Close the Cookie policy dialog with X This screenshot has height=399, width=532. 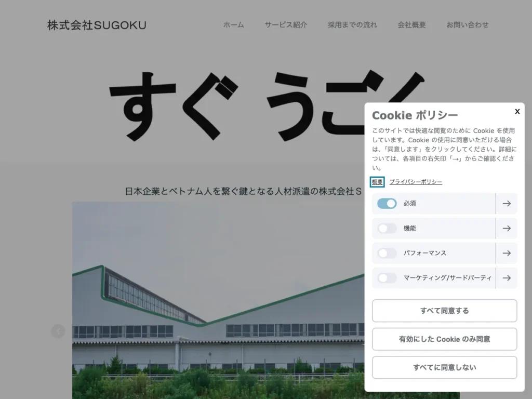(517, 111)
